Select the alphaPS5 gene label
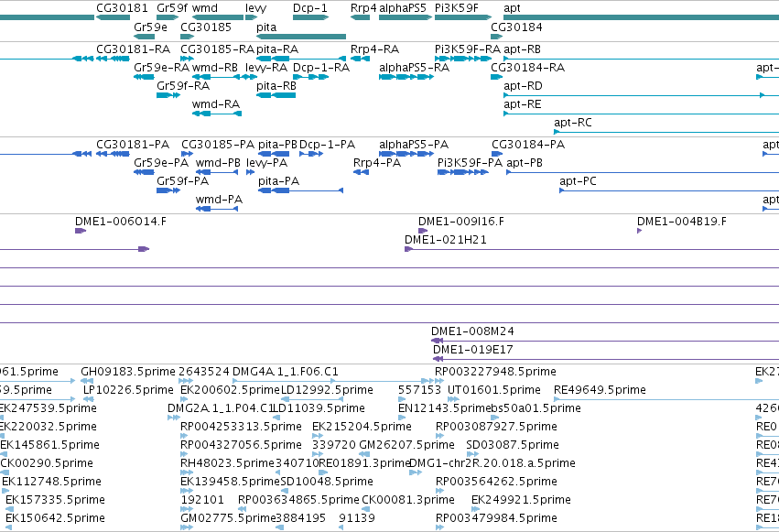Image resolution: width=779 pixels, height=532 pixels. point(403,8)
